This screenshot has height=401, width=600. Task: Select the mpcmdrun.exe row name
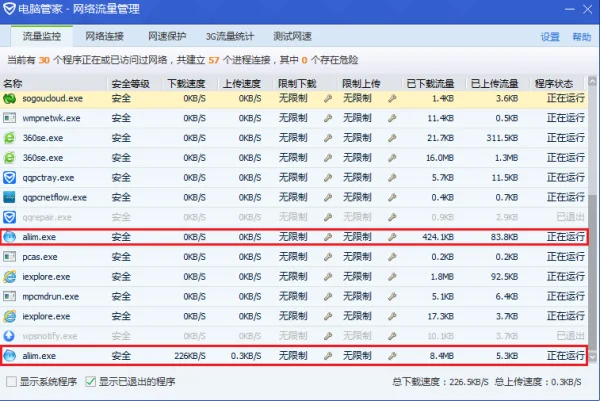(51, 297)
